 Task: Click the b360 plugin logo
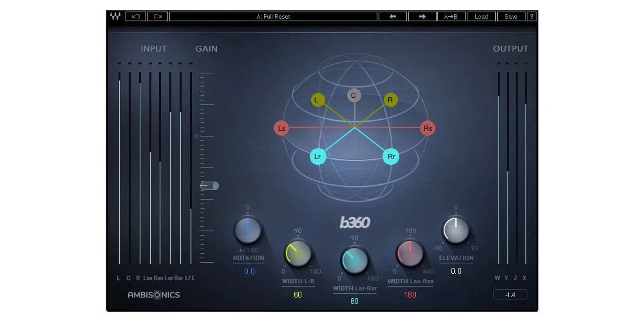click(355, 222)
